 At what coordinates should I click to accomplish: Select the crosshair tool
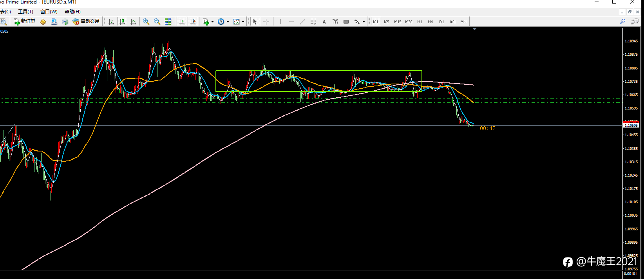(x=266, y=22)
